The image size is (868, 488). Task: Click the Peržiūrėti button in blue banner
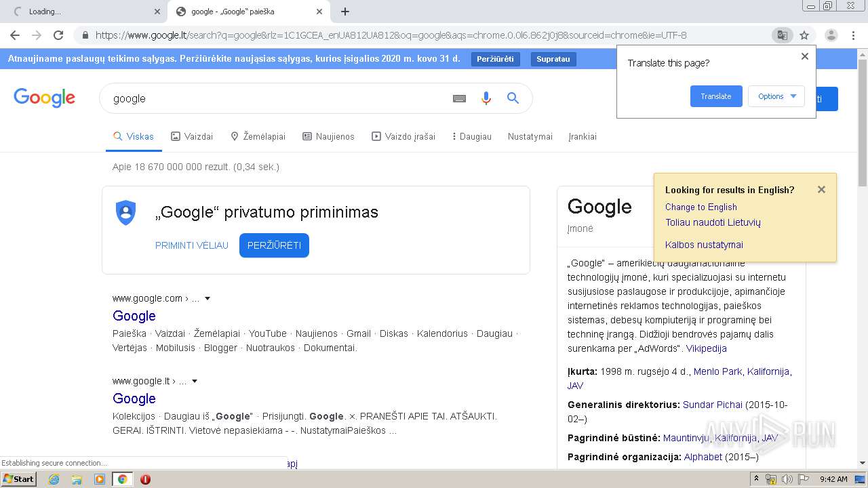point(495,59)
